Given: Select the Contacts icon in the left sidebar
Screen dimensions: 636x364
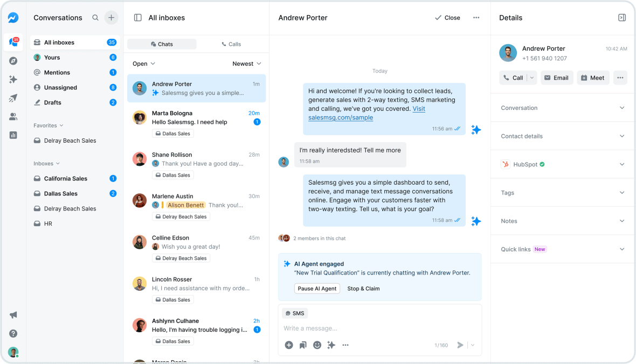Looking at the screenshot, I should point(12,116).
